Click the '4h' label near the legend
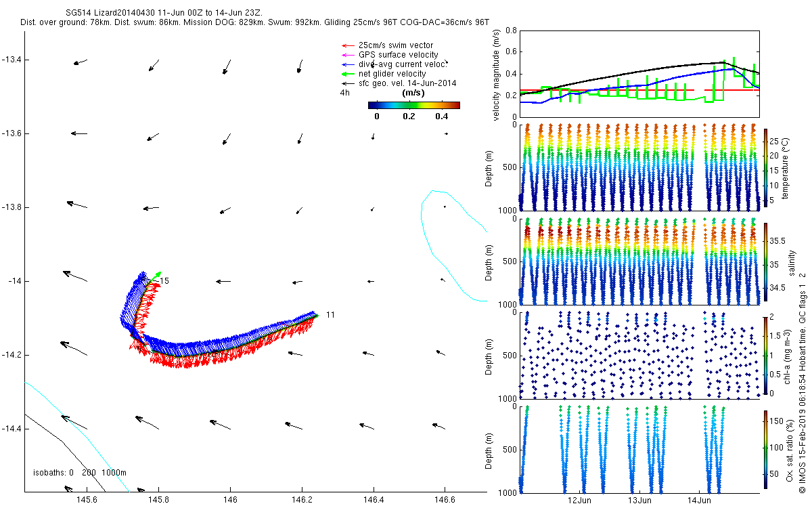 (x=344, y=93)
